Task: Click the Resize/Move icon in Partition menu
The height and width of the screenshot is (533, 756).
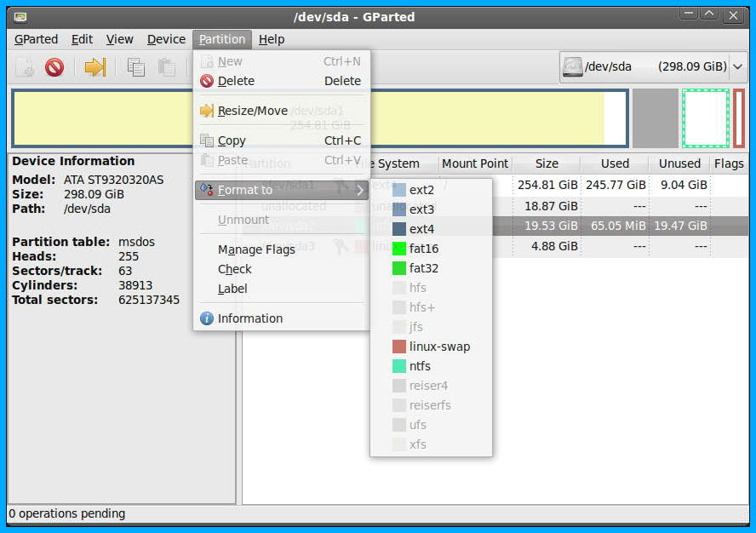Action: pos(207,111)
